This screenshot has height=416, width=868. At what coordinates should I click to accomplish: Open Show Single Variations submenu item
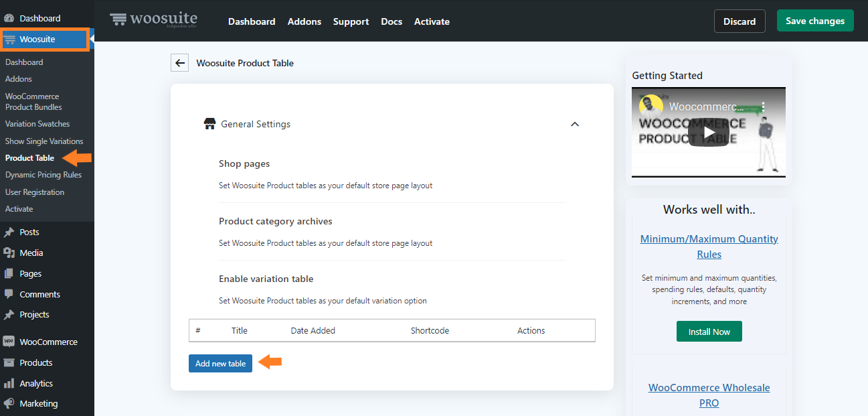point(44,141)
